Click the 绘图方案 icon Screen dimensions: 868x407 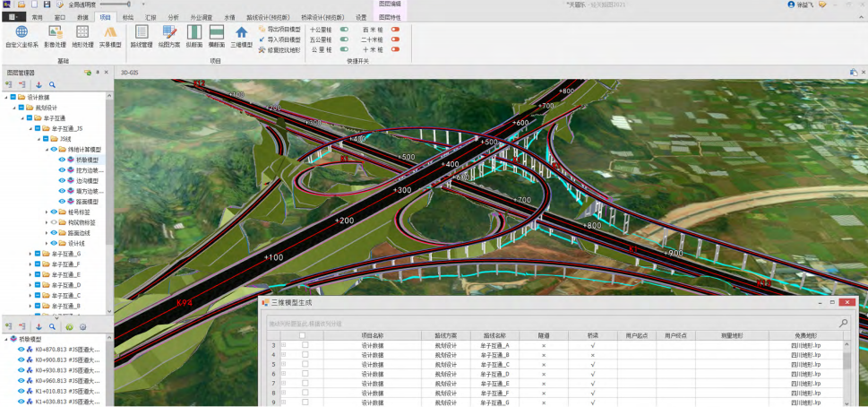pos(168,33)
